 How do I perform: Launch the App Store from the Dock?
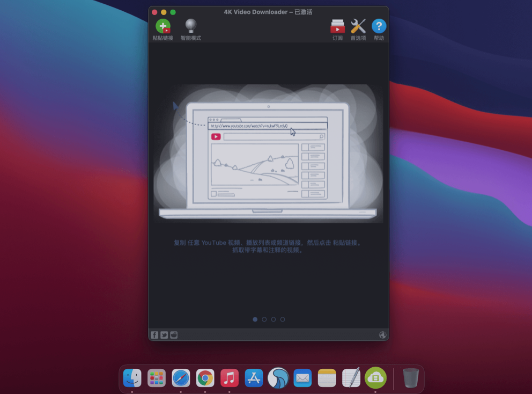pyautogui.click(x=253, y=378)
